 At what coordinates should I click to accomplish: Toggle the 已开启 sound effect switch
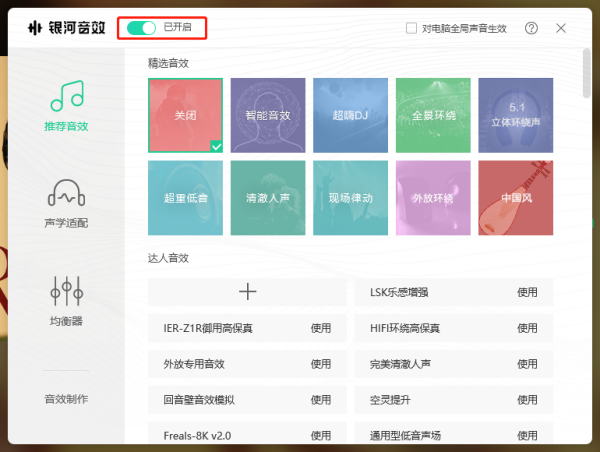[x=141, y=28]
